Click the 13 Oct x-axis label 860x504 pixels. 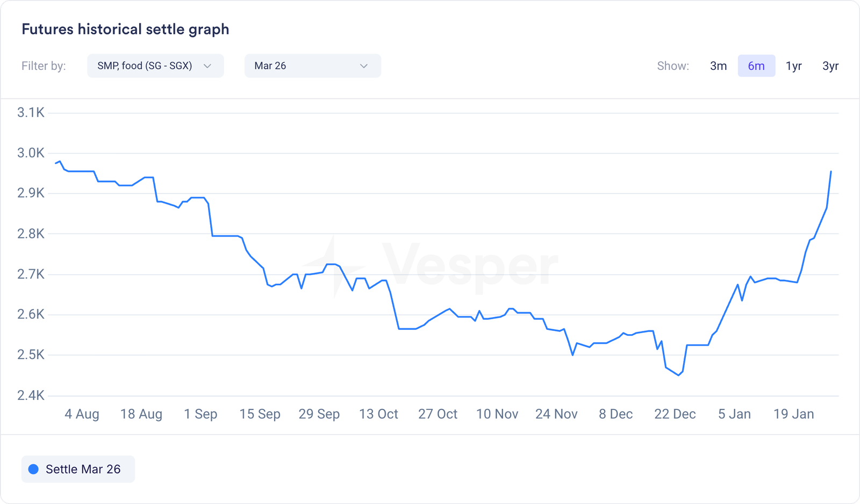378,414
